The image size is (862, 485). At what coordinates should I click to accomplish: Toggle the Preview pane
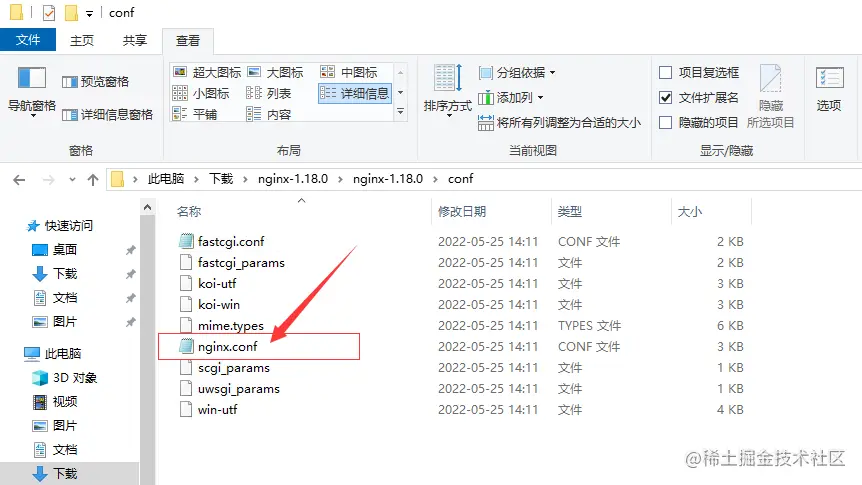click(95, 82)
